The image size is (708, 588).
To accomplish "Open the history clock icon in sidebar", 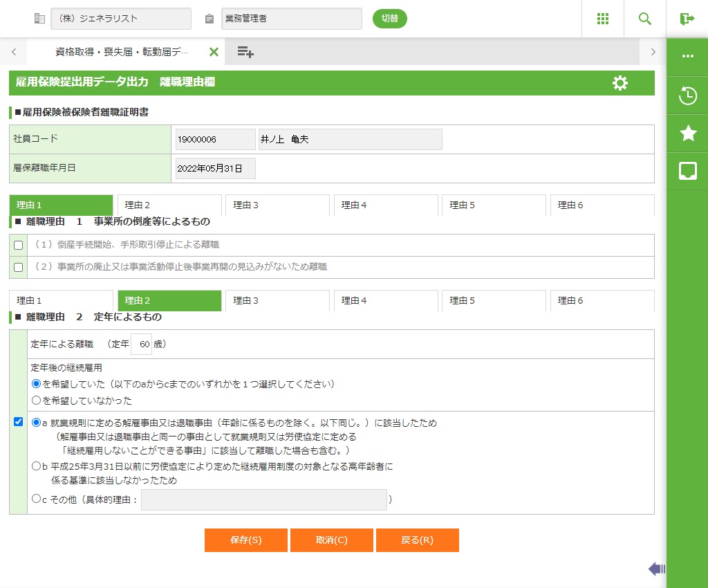I will click(x=687, y=95).
